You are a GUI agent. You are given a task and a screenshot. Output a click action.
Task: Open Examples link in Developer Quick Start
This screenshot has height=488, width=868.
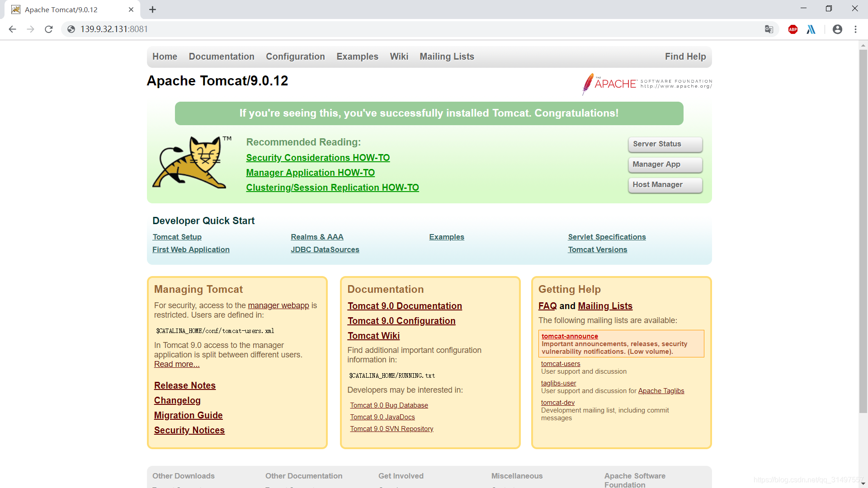pyautogui.click(x=446, y=237)
